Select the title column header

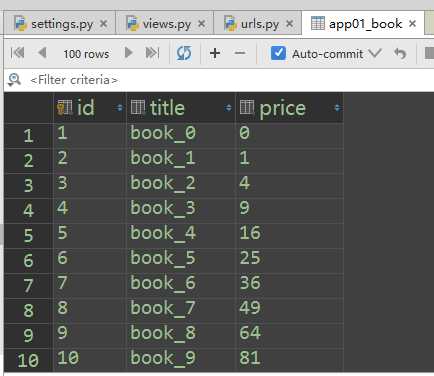181,108
